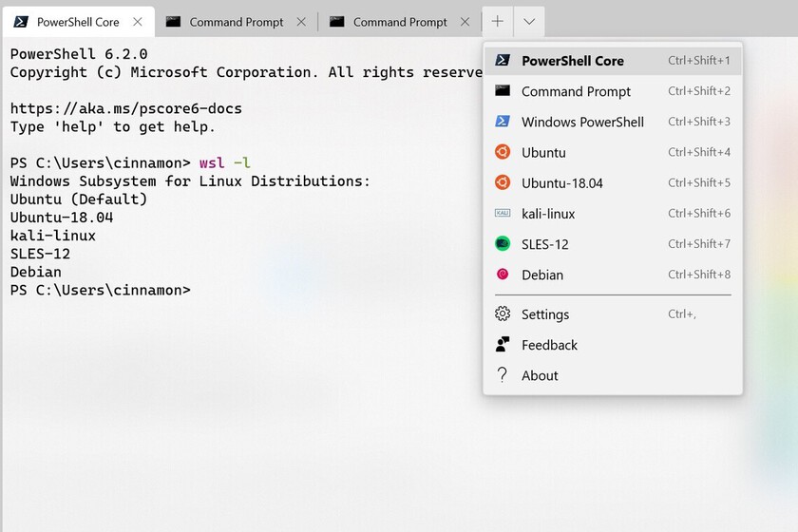Launch the Debian profile
This screenshot has height=532, width=798.
point(613,275)
